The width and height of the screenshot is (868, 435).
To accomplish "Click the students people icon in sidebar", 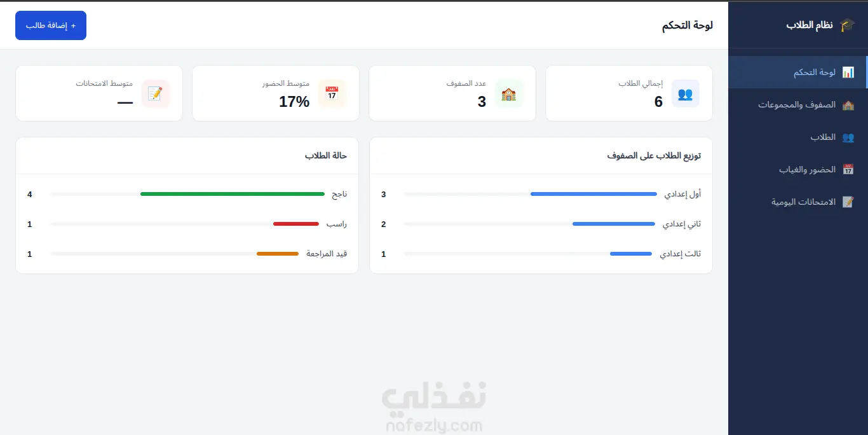I will (x=848, y=137).
